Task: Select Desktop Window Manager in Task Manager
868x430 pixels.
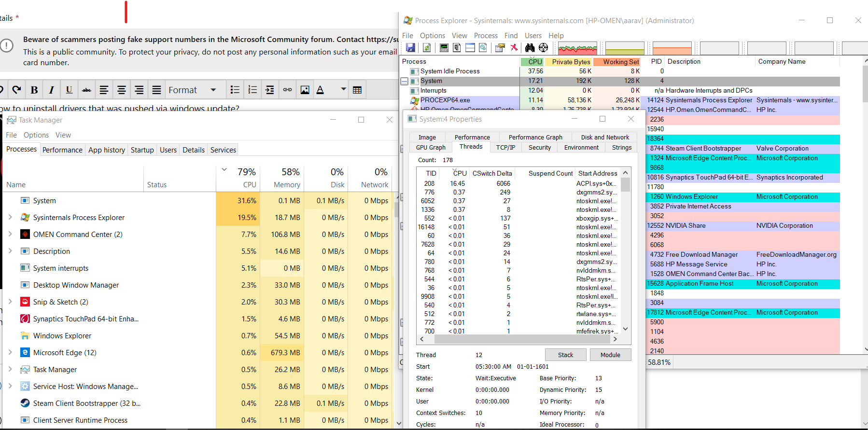Action: [x=199, y=285]
